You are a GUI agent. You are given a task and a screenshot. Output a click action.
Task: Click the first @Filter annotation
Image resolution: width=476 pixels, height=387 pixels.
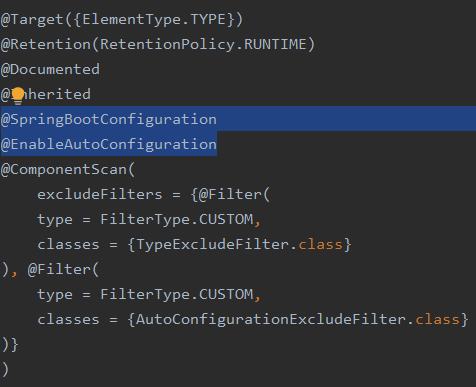pyautogui.click(x=230, y=195)
